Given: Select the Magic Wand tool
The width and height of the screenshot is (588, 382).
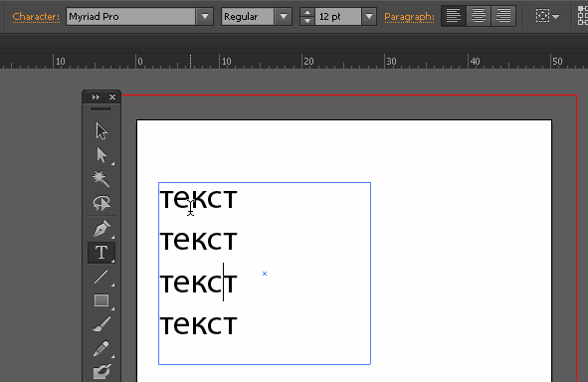Looking at the screenshot, I should point(101,179).
